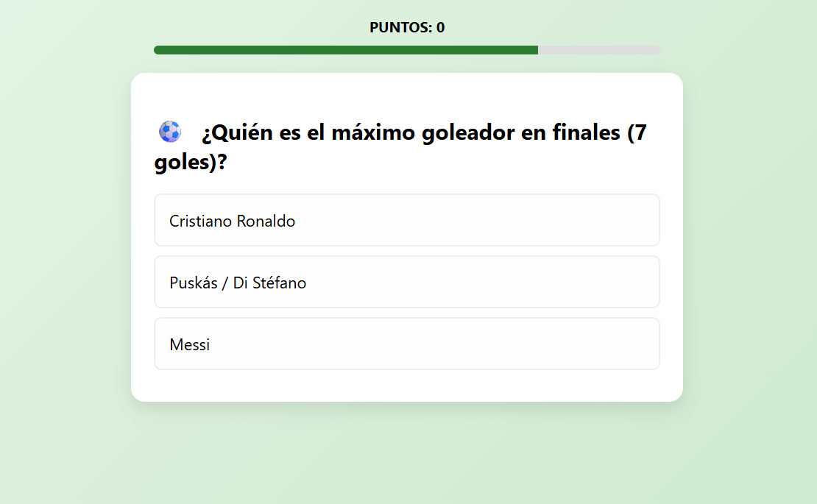Screen dimensions: 817x504
Task: Choose the Puskás / Di Stéfano option
Action: (406, 282)
